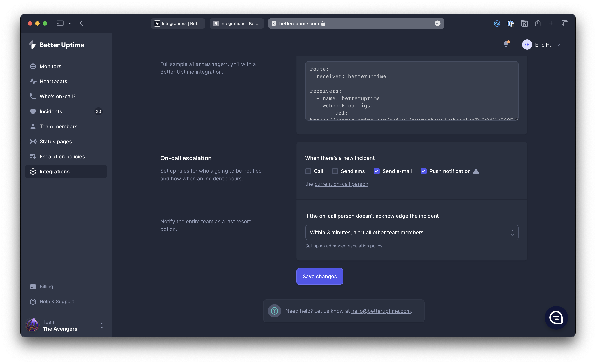Click the Safari share icon

pyautogui.click(x=537, y=23)
